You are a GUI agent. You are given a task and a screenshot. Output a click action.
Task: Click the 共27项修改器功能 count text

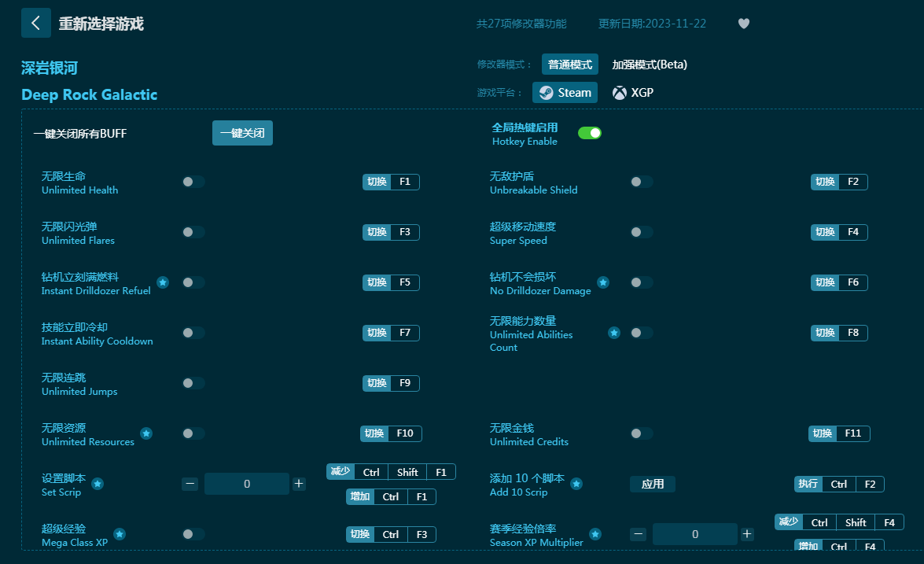[x=521, y=24]
